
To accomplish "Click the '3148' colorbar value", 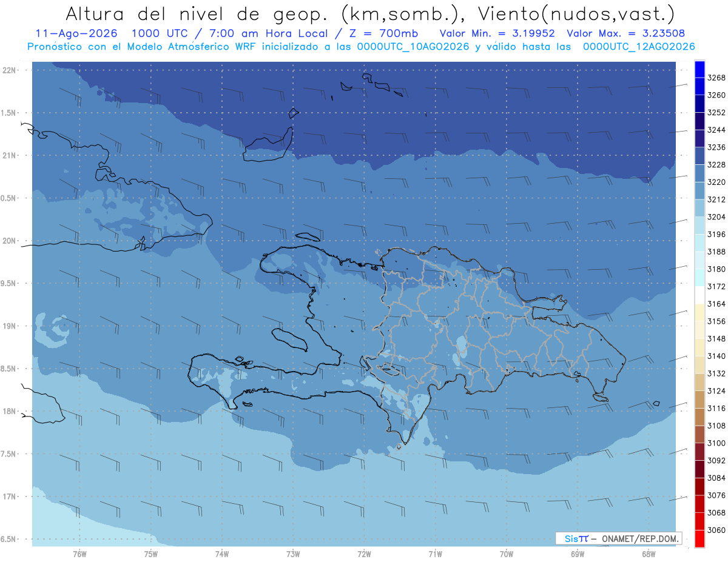I will (716, 339).
